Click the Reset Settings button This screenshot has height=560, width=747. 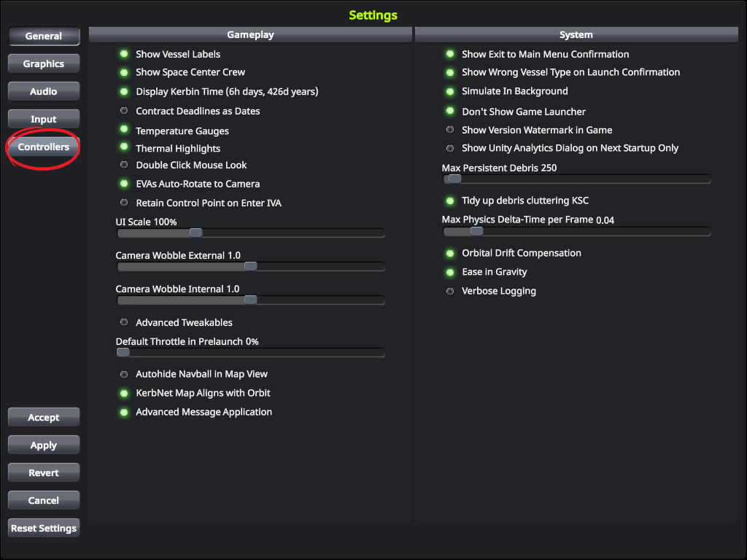coord(44,529)
